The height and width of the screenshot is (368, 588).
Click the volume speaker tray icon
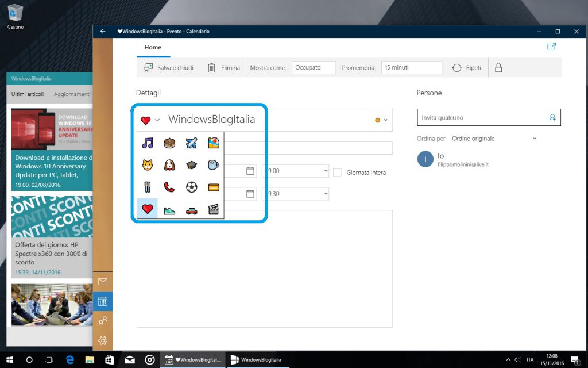point(518,360)
